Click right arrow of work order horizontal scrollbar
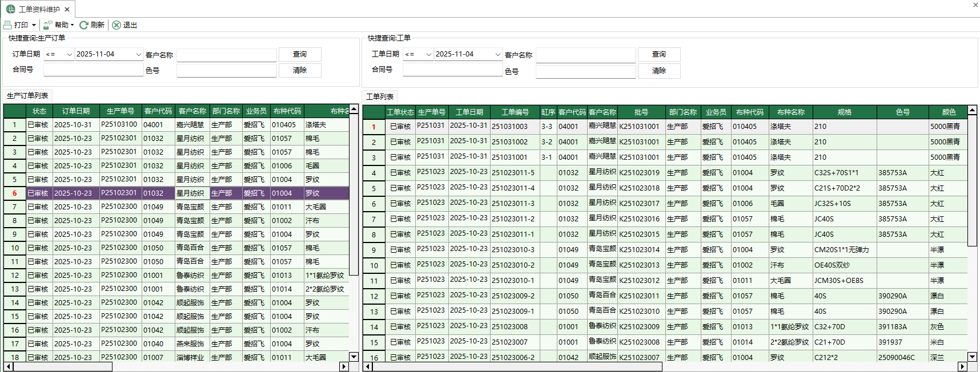The width and height of the screenshot is (980, 372). coord(962,366)
